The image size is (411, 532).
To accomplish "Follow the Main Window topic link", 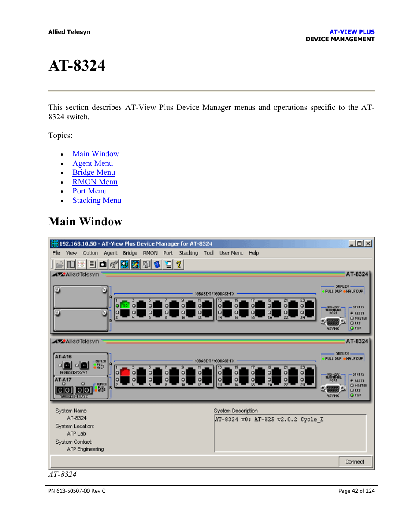I will click(96, 154).
